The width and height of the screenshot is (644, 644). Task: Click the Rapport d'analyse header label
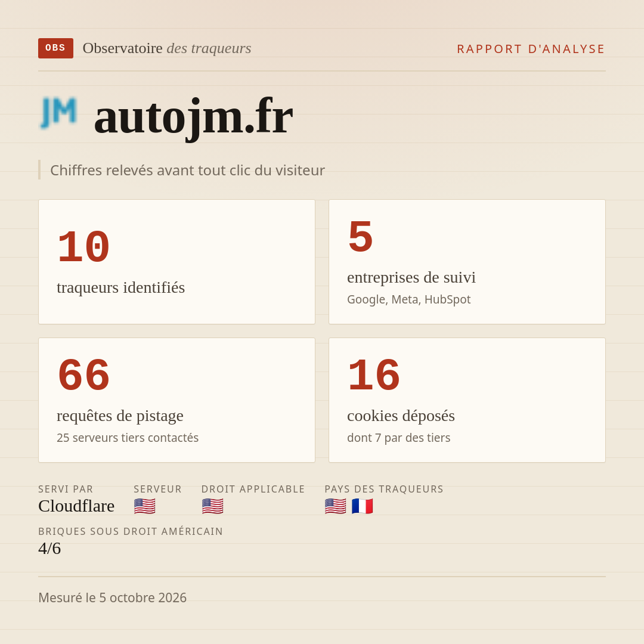click(531, 49)
